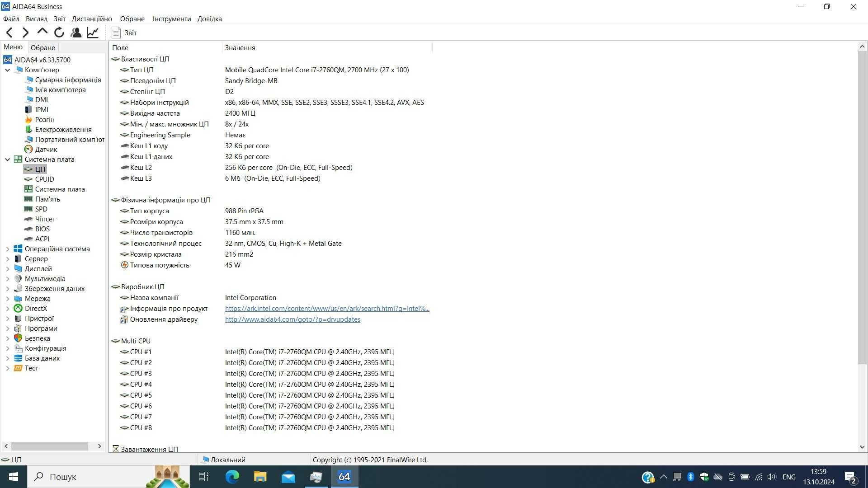The width and height of the screenshot is (868, 488).
Task: Select the AIDA64 v6.33.5700 root tree item
Action: (x=42, y=60)
